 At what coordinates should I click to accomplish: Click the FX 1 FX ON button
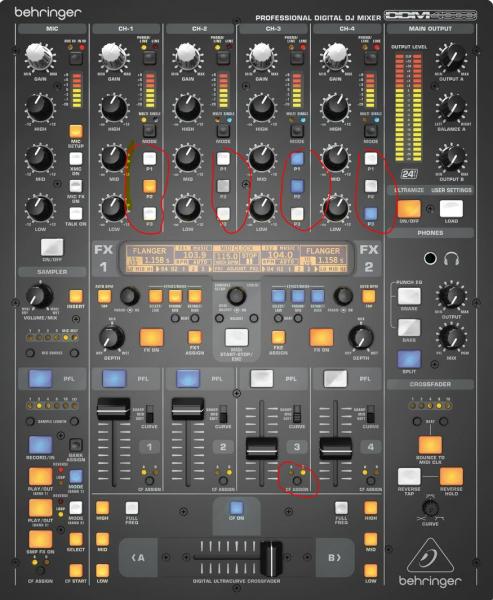point(152,338)
